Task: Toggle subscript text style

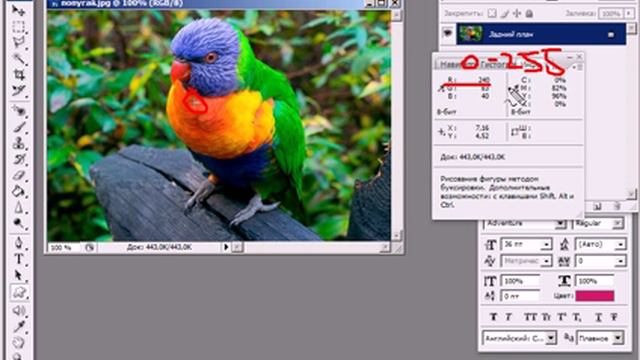Action: click(577, 317)
